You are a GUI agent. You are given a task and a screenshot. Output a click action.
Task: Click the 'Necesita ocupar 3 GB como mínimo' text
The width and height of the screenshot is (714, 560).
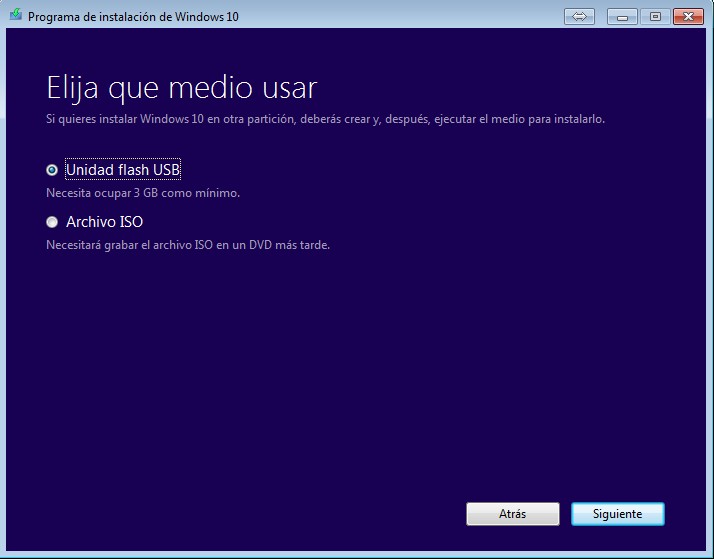coord(143,192)
